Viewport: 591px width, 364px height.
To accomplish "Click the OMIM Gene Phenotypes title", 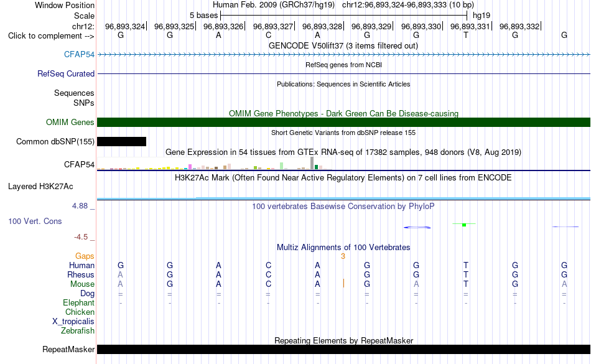I will [x=343, y=113].
